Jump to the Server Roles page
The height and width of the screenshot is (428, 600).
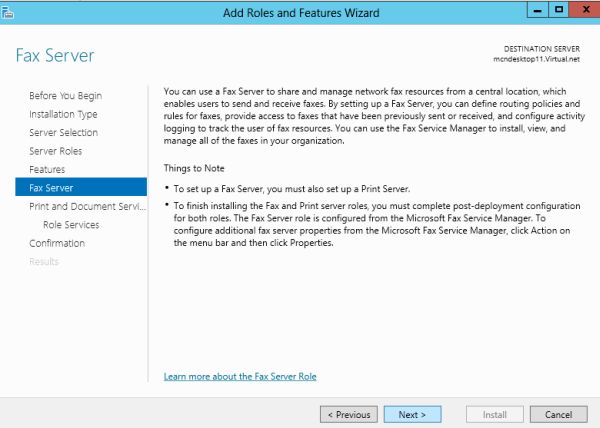[56, 151]
